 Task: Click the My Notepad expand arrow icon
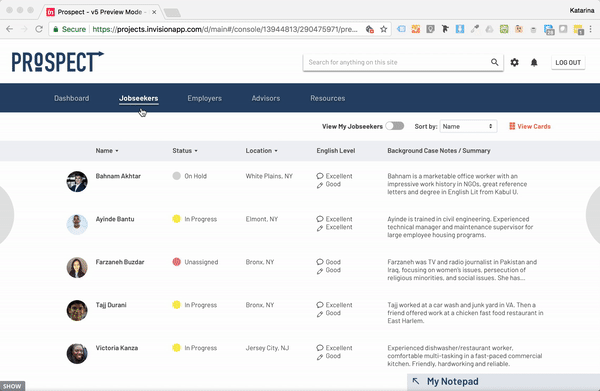click(416, 381)
